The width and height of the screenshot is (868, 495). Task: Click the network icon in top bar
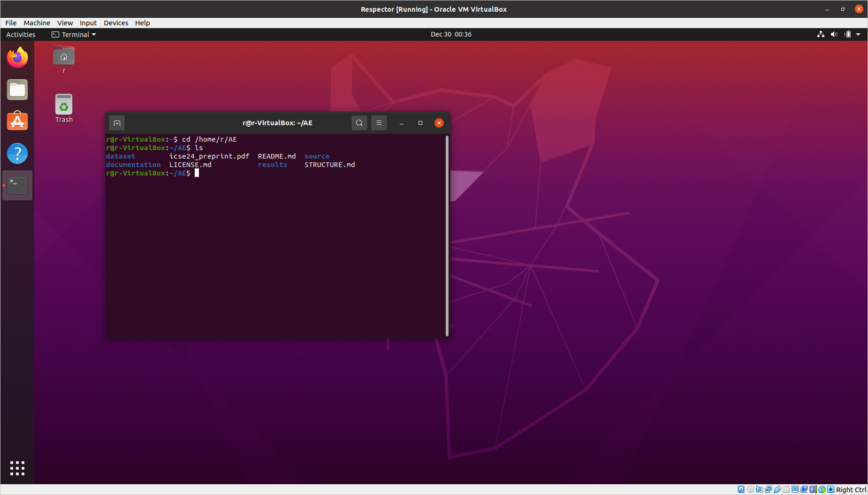tap(821, 34)
